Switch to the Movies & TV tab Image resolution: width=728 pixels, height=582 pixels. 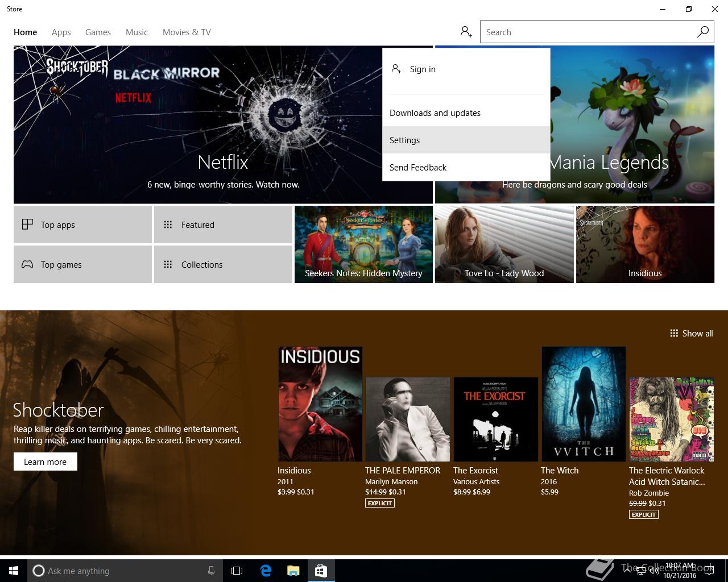coord(187,32)
